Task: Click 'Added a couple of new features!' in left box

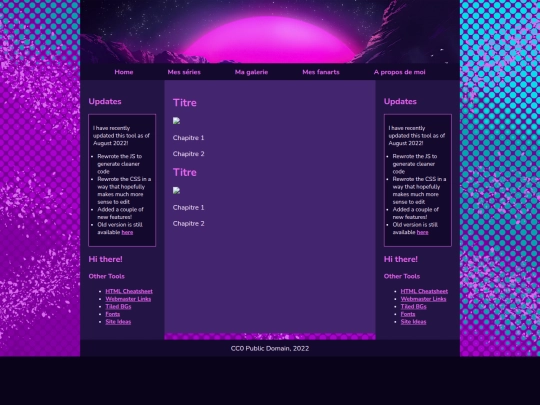Action: (120, 213)
